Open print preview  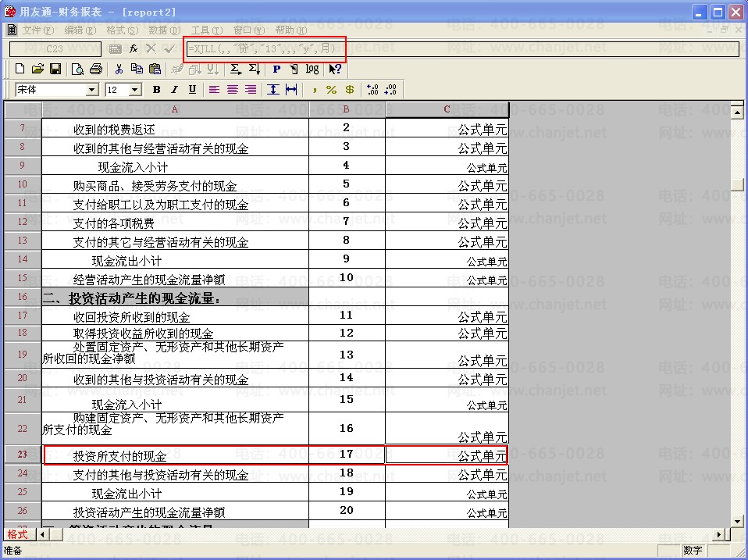coord(77,70)
